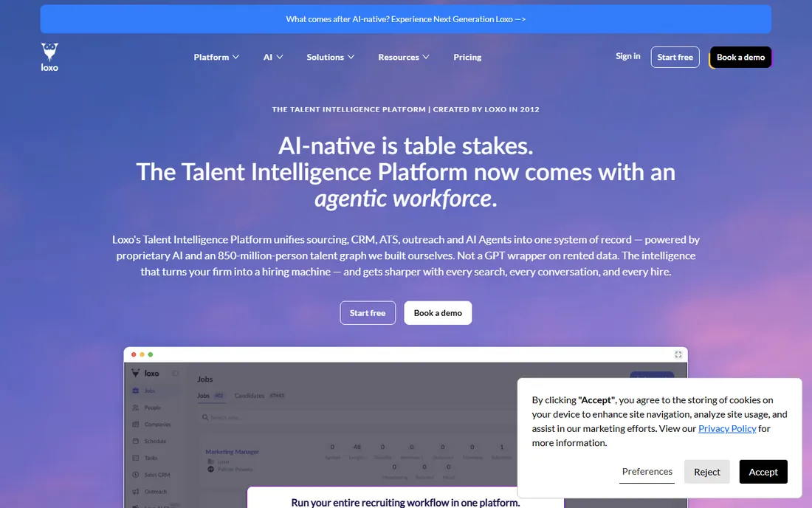Click the folder icon under Marketing Manager
The image size is (812, 508).
click(211, 461)
